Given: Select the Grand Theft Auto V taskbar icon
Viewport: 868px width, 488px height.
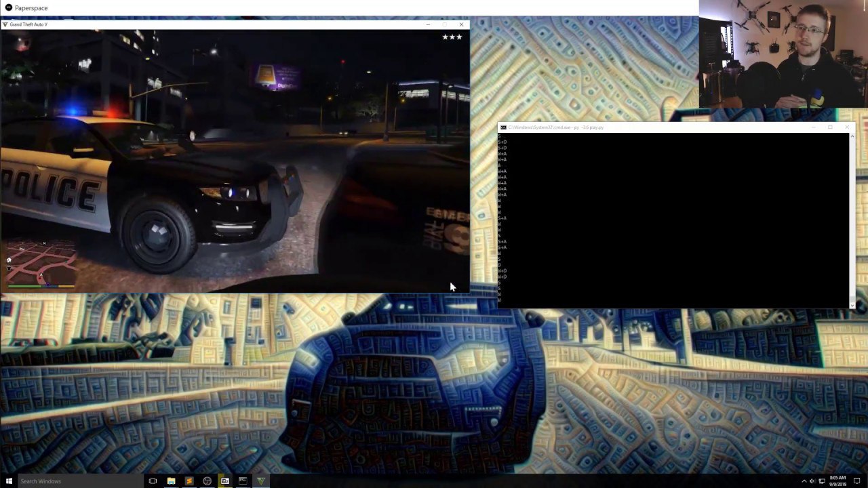Looking at the screenshot, I should (x=261, y=481).
